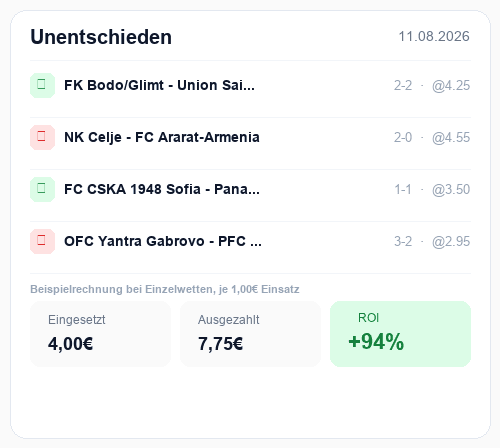
Task: Click the green ROI +94% box
Action: 400,334
